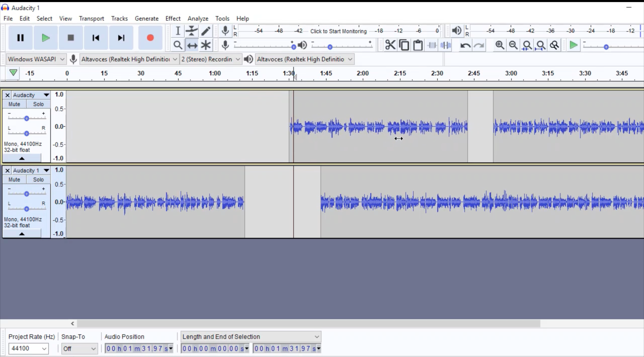Open the Analyze menu
The width and height of the screenshot is (644, 357).
pos(198,19)
